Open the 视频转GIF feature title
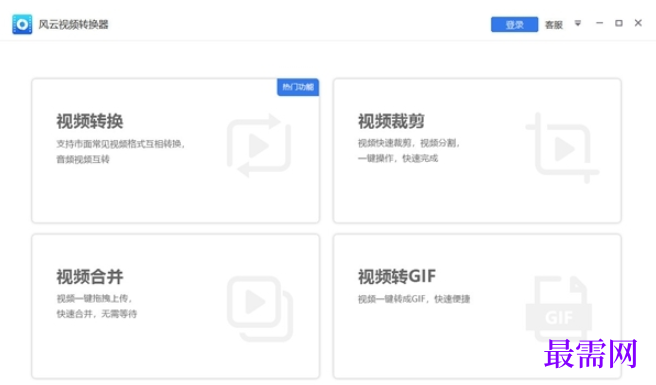 pos(397,277)
